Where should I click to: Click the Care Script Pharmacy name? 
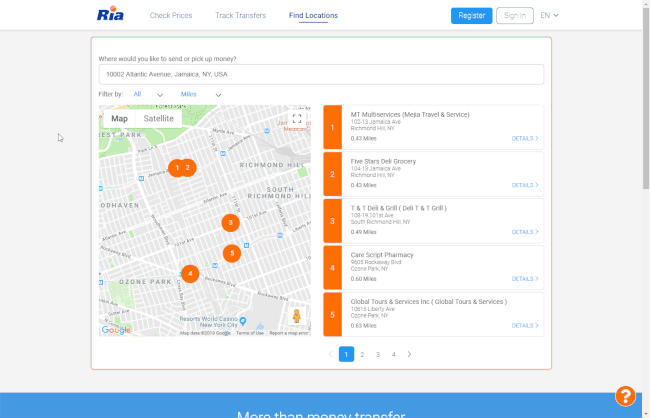coord(382,255)
